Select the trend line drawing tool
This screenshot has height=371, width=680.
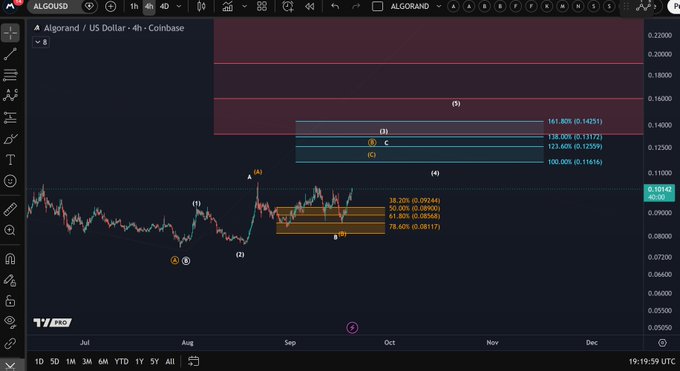(10, 54)
